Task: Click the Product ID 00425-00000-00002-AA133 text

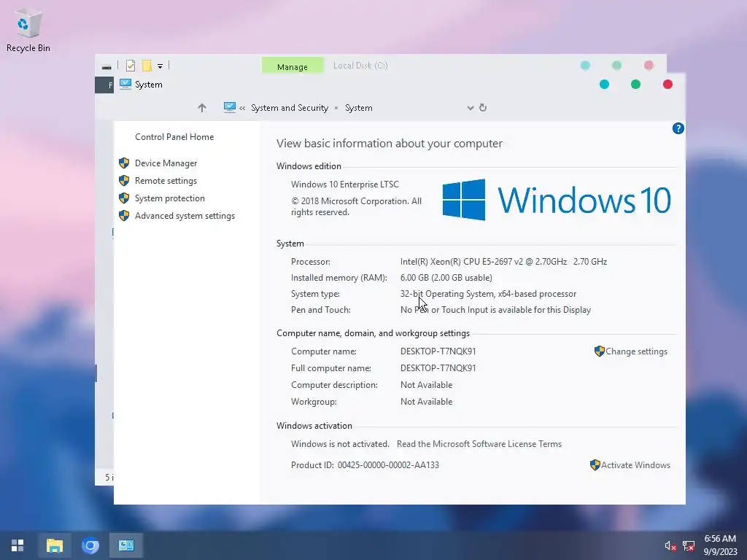Action: [365, 464]
